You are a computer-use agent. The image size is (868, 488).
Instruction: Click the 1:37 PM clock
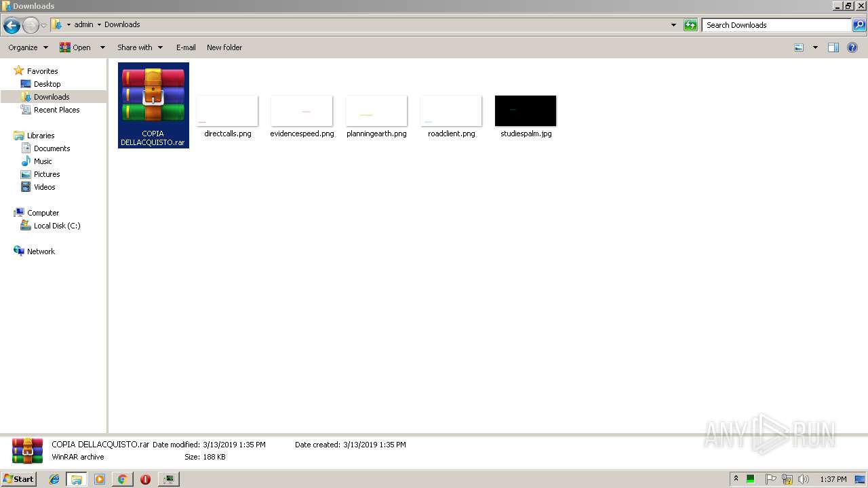(833, 479)
